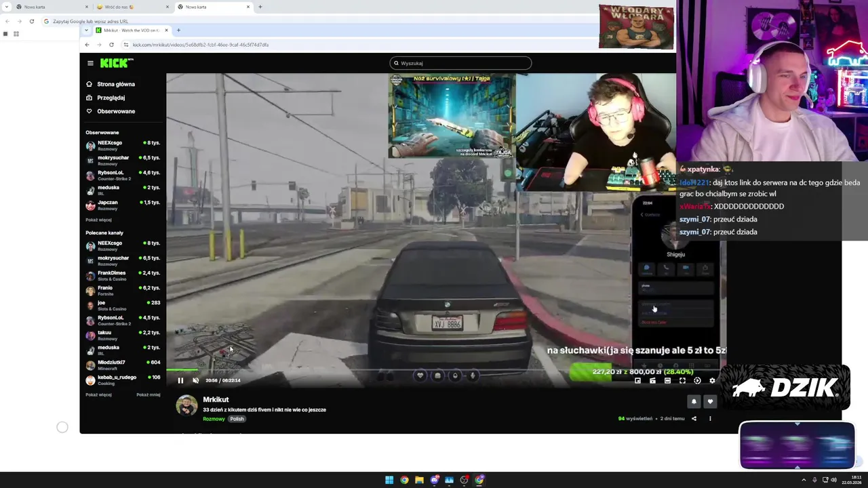868x488 pixels.
Task: Click Google search URL field in background
Action: point(90,21)
